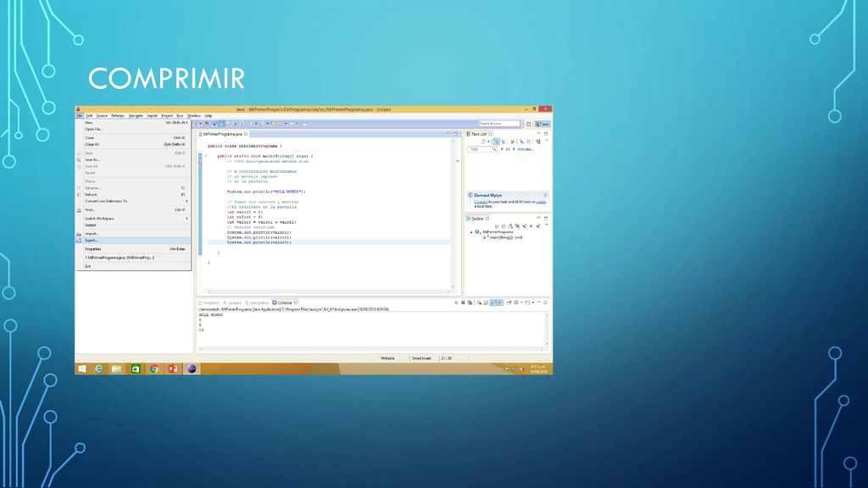The image size is (868, 488).
Task: Select the Java perspective button
Action: tap(542, 124)
